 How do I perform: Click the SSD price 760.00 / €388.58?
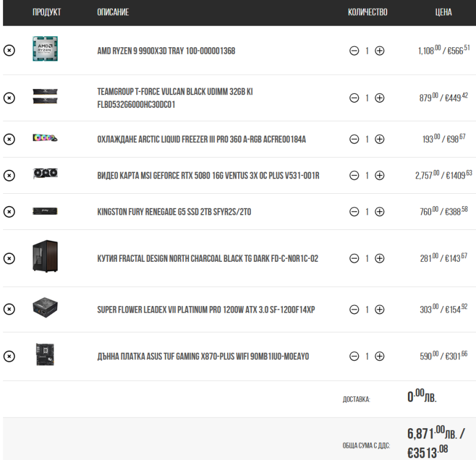pyautogui.click(x=444, y=211)
